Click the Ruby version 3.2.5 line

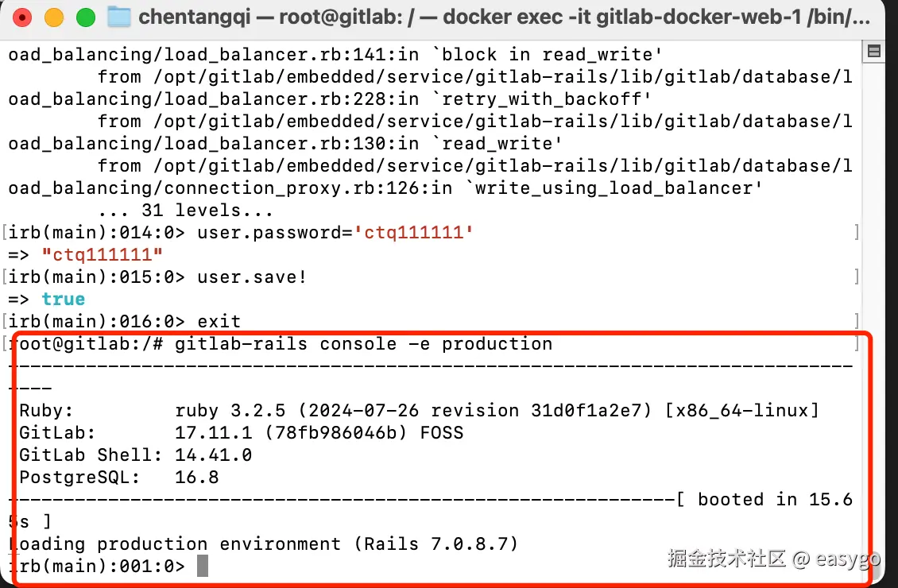(x=418, y=411)
